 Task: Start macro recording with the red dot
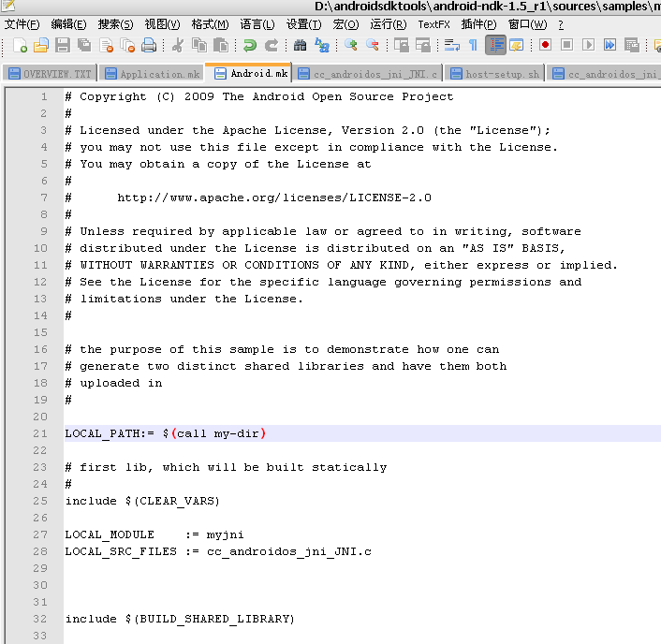click(545, 45)
